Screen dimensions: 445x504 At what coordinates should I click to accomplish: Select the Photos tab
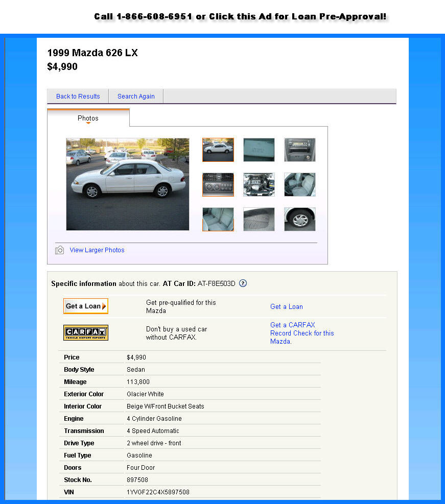pyautogui.click(x=88, y=118)
